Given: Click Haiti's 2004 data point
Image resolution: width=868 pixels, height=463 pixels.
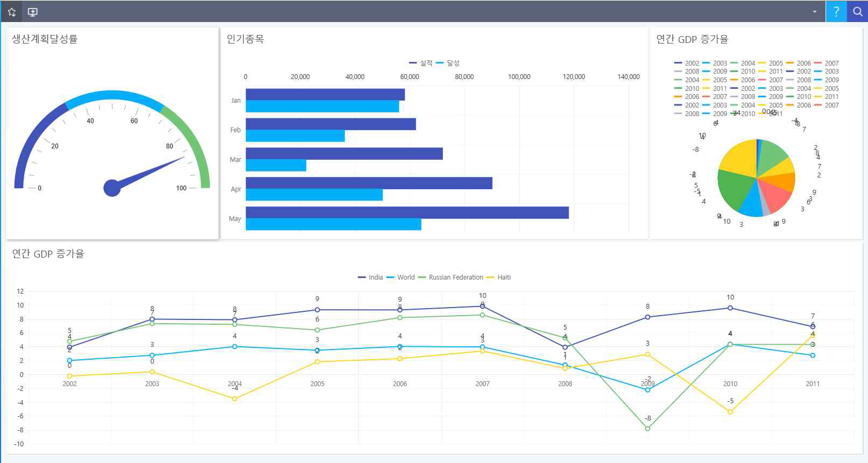Looking at the screenshot, I should coord(235,399).
